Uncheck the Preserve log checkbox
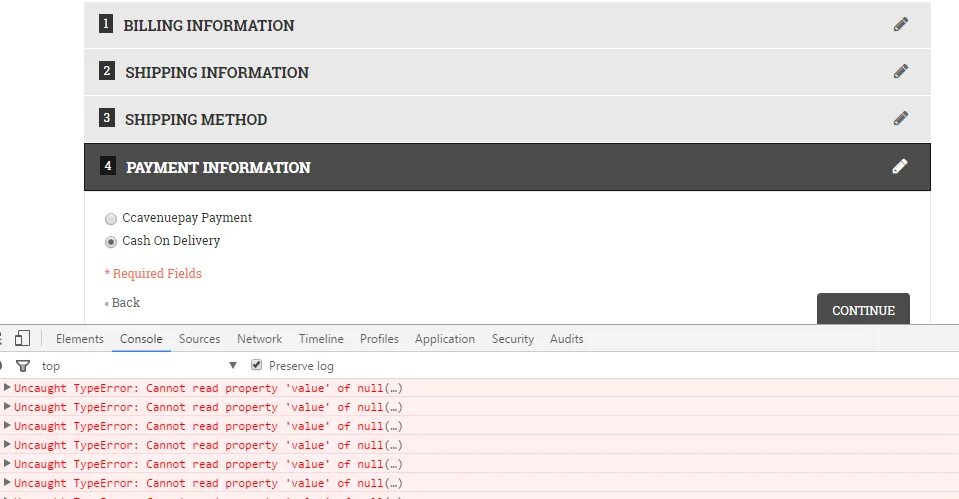Image resolution: width=959 pixels, height=499 pixels. 256,365
